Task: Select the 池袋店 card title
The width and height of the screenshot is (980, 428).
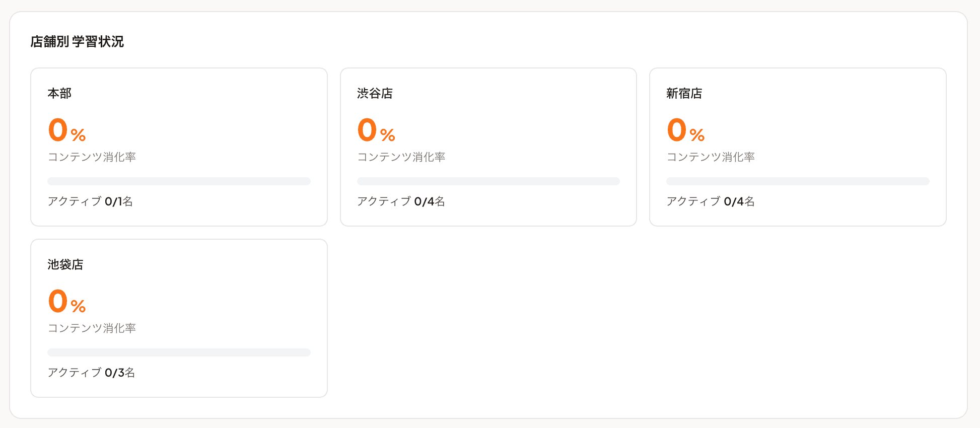Action: tap(66, 264)
